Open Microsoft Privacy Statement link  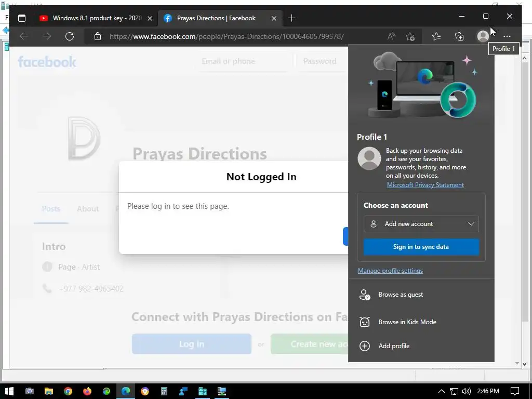click(x=425, y=185)
